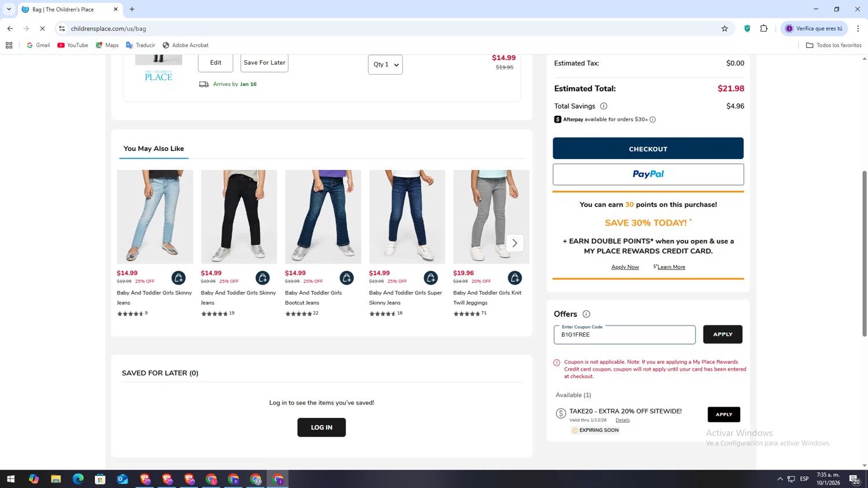The image size is (868, 488).
Task: Go back to previous page
Action: coord(10,28)
